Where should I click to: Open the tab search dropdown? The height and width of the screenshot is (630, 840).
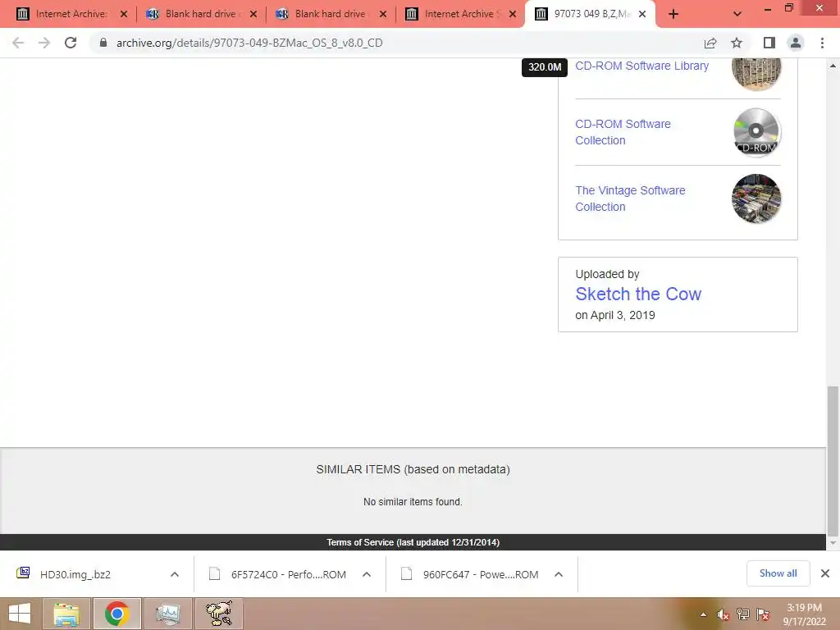(737, 15)
